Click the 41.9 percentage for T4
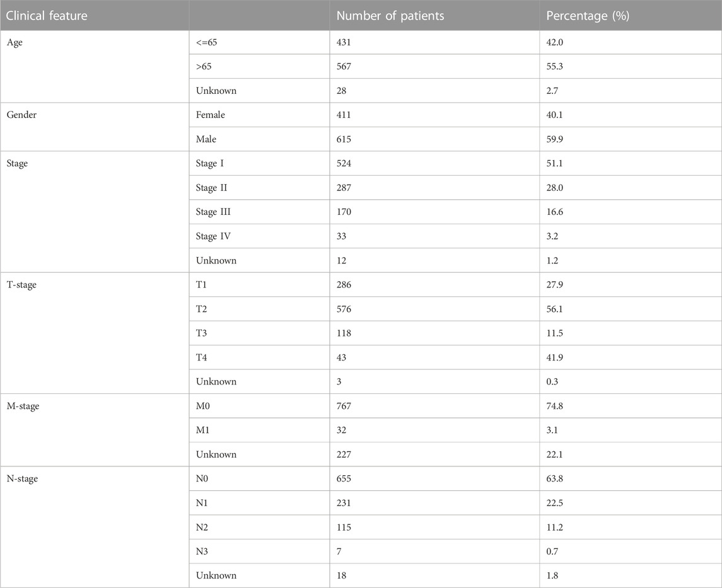This screenshot has width=722, height=588. [x=554, y=357]
